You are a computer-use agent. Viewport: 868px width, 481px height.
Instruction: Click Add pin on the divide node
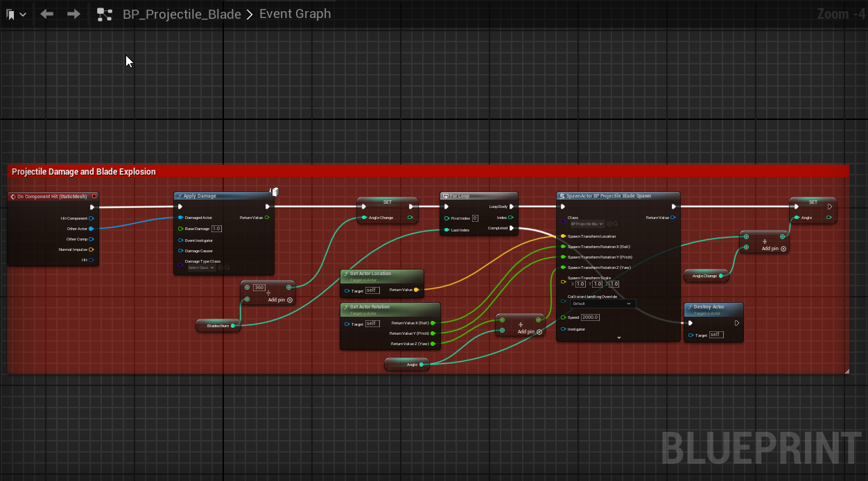pos(280,300)
